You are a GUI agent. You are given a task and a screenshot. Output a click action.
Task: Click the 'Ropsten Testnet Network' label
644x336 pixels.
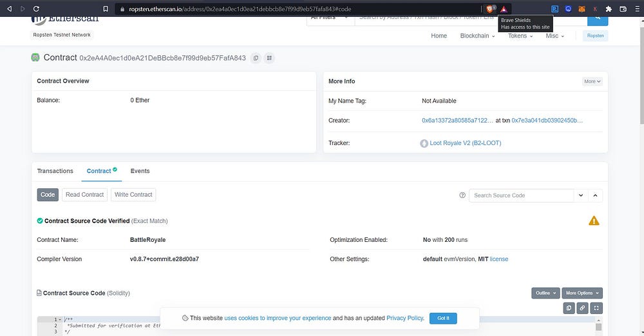pyautogui.click(x=62, y=35)
